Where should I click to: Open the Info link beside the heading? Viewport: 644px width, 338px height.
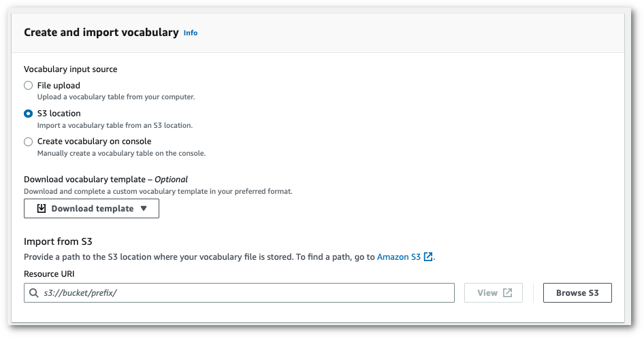tap(191, 33)
